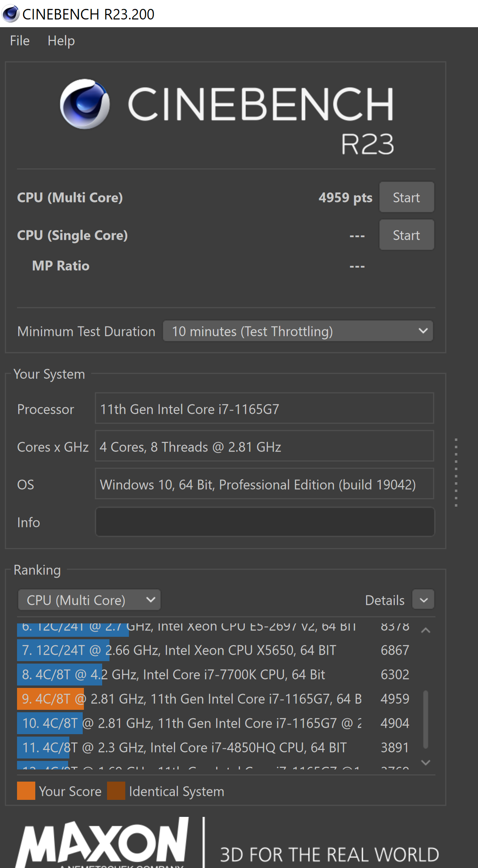The width and height of the screenshot is (478, 868).
Task: Click the ranking list scrollbar thumb
Action: tap(426, 719)
